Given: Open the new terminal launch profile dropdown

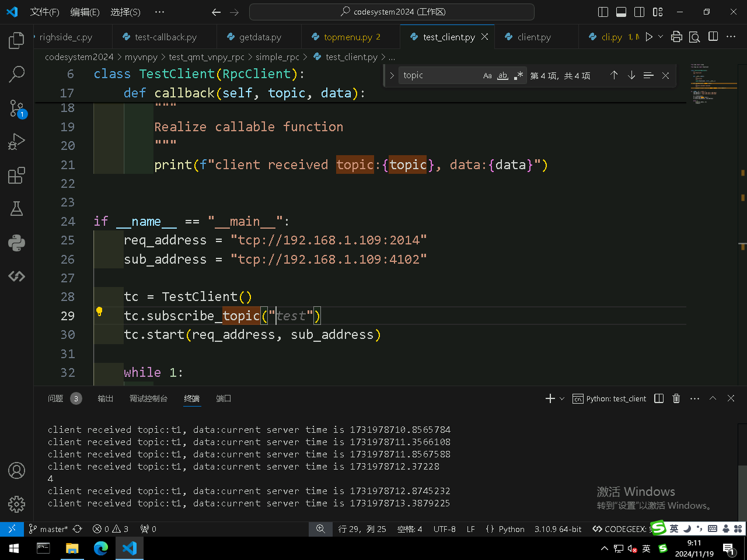Looking at the screenshot, I should pos(562,398).
